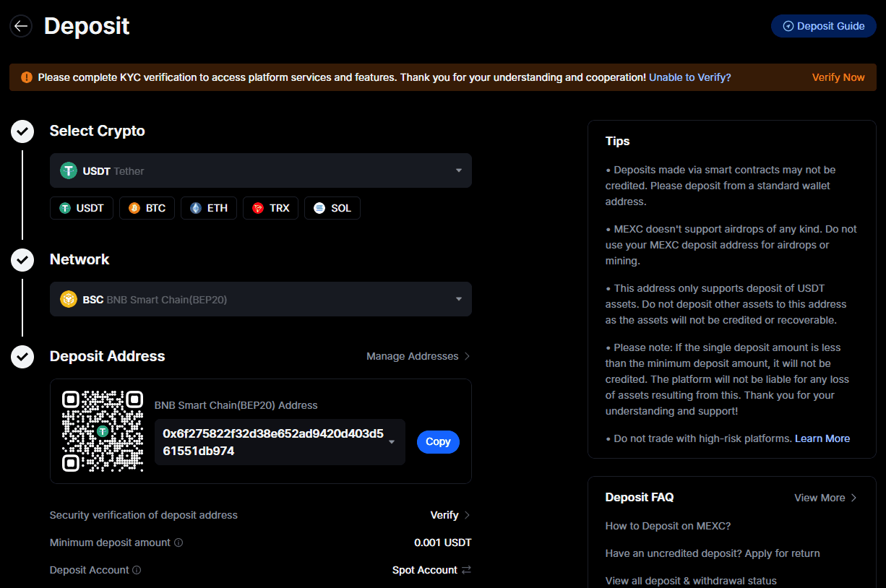Click the Tips heading
The height and width of the screenshot is (588, 886).
click(618, 141)
